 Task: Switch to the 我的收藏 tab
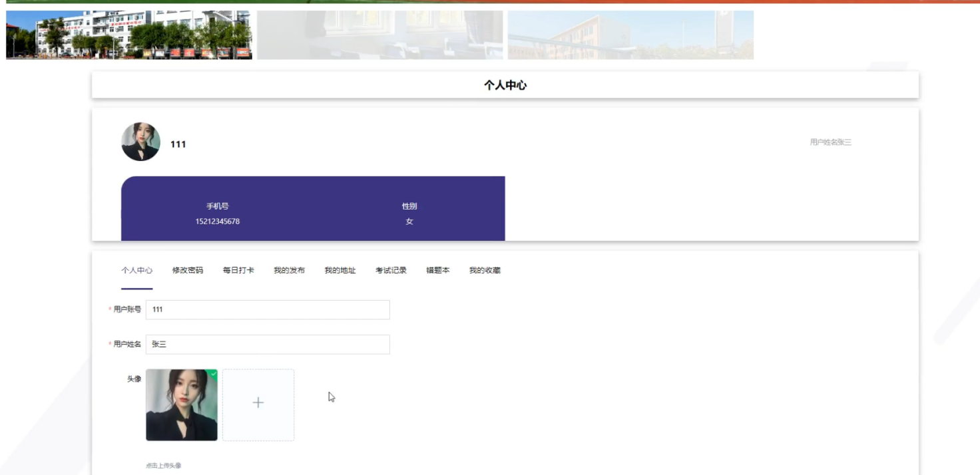point(485,271)
